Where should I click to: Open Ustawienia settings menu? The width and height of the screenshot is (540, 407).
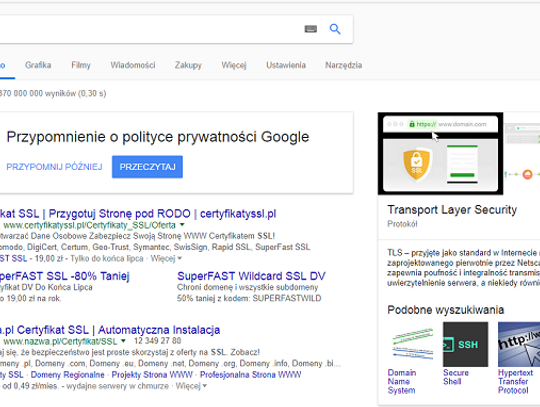[x=286, y=65]
